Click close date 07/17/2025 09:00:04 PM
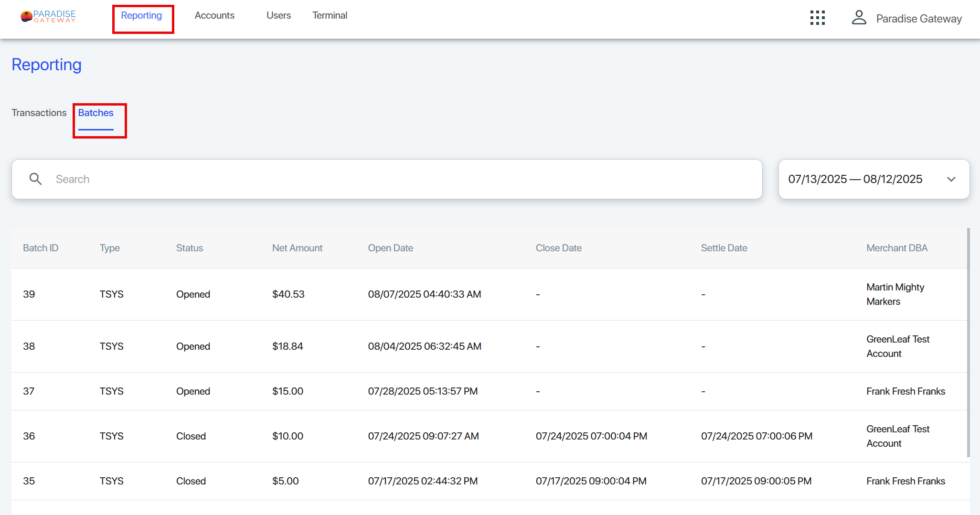Screen dimensions: 980x515 point(591,481)
